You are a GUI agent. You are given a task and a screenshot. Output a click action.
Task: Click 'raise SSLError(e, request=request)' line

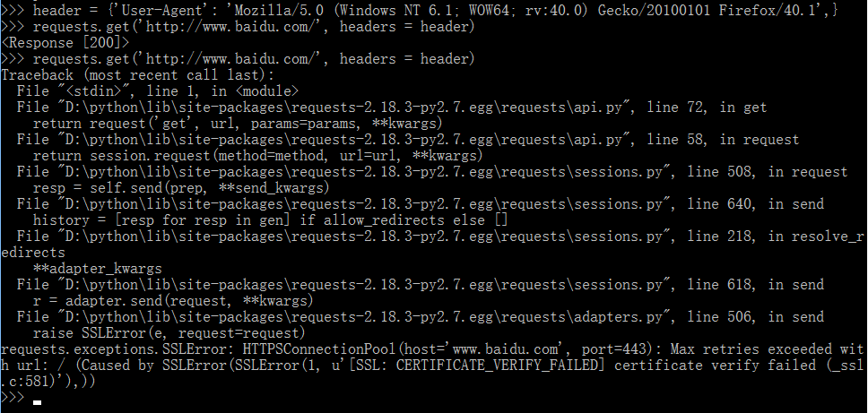coord(169,333)
